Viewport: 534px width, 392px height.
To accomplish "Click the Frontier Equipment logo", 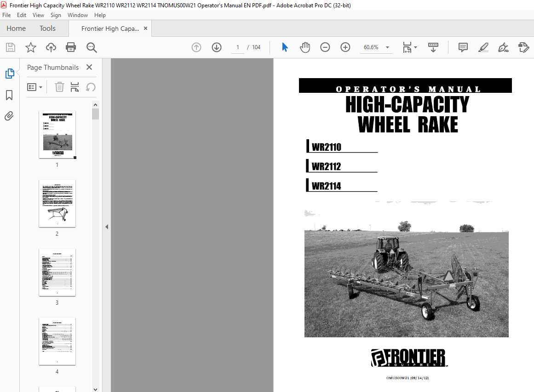I will click(x=409, y=358).
